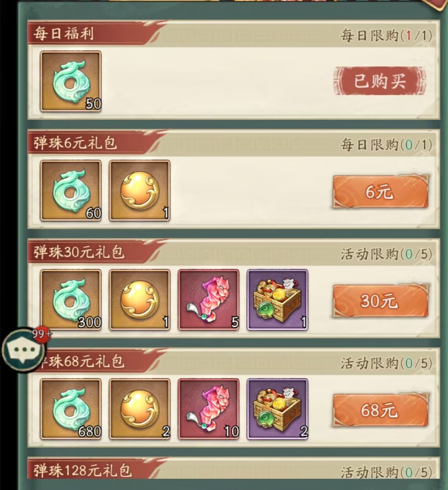Tap the jade ring x300 in 弹珠30元礼包
The image size is (448, 490).
[71, 300]
